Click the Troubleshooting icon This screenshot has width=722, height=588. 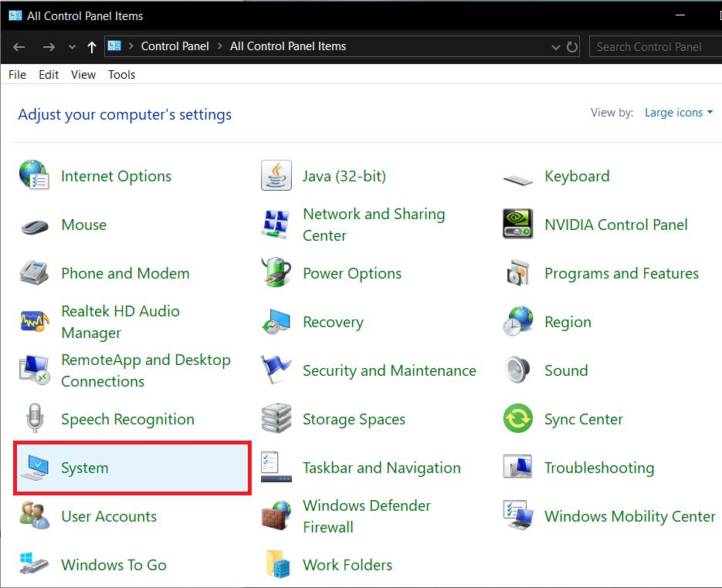[x=518, y=467]
